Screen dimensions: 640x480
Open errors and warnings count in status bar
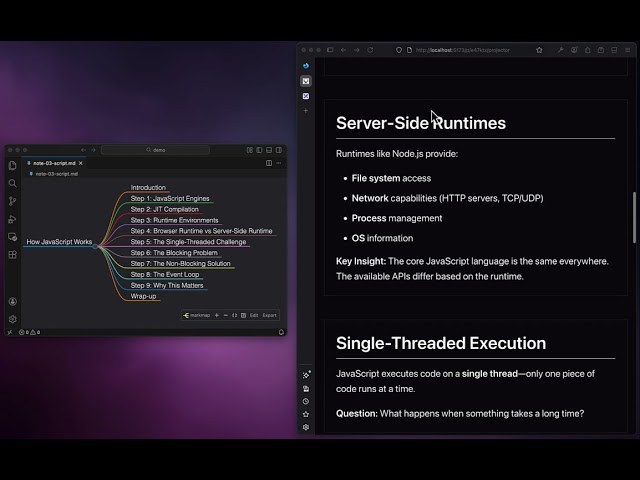pyautogui.click(x=29, y=332)
